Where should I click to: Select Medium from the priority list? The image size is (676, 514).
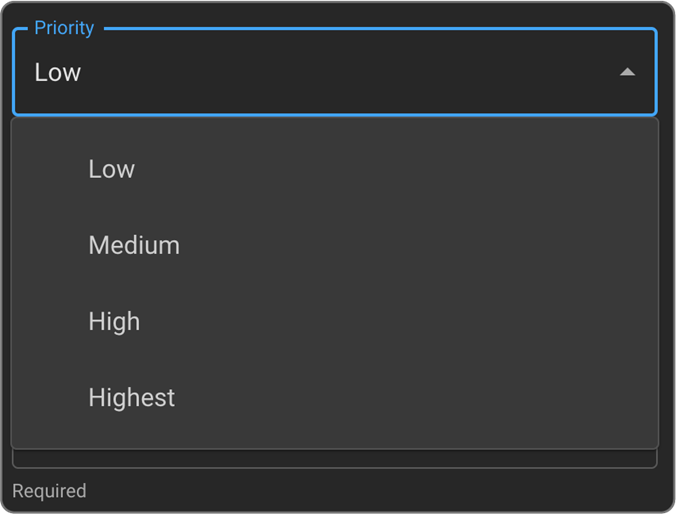(134, 245)
